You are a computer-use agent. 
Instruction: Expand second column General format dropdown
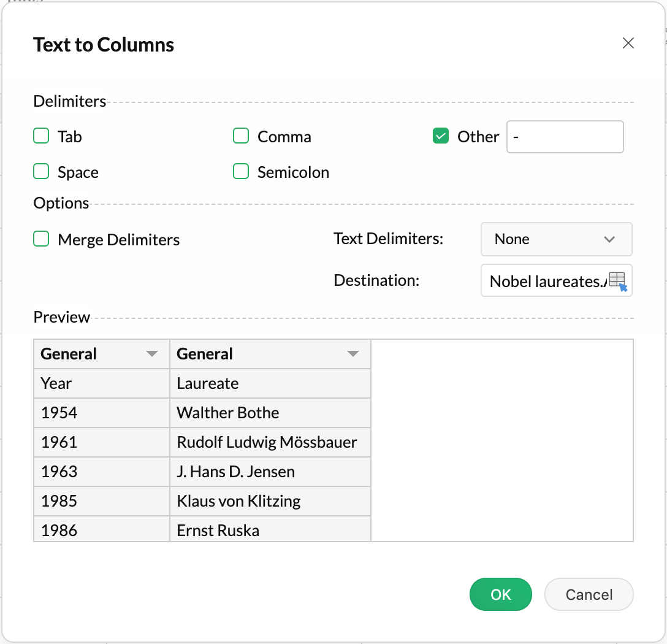pyautogui.click(x=353, y=354)
